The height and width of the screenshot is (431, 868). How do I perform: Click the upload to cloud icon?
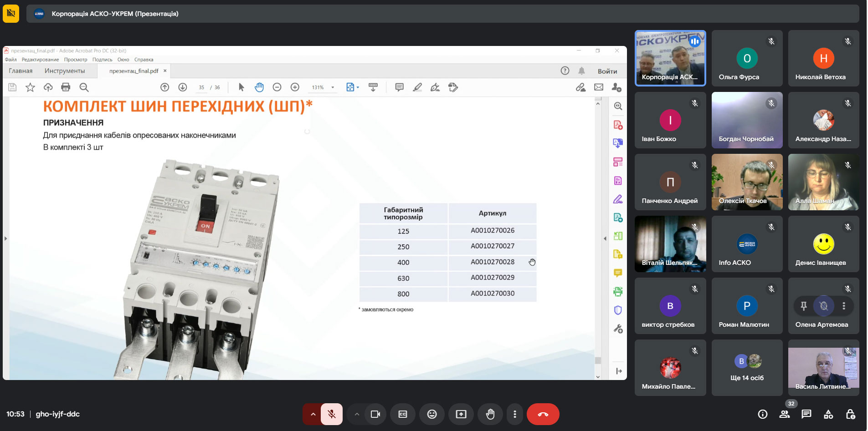(48, 87)
